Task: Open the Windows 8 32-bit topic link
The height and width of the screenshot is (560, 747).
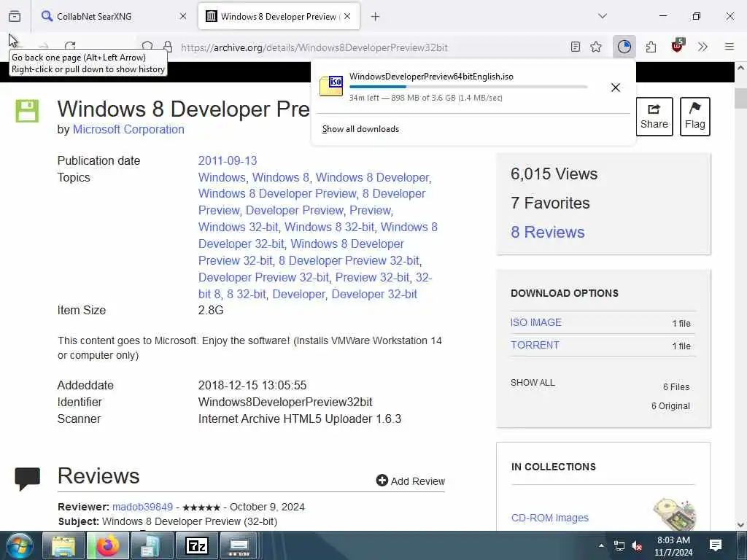Action: [x=330, y=227]
